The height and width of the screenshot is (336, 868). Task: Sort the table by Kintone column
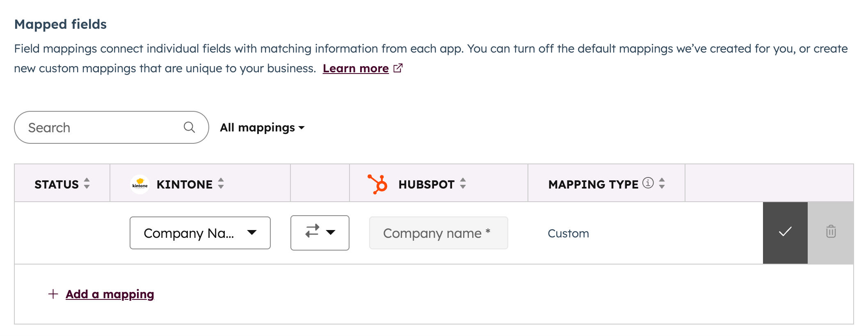pos(221,183)
